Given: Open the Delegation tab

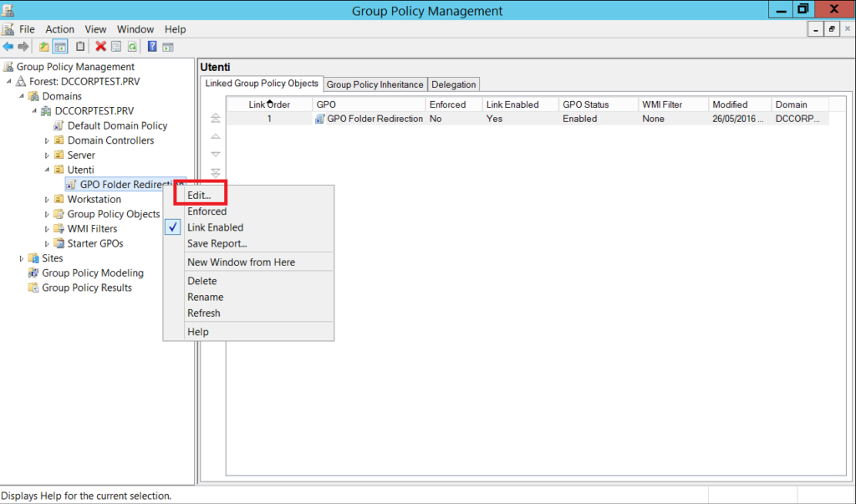Looking at the screenshot, I should pyautogui.click(x=453, y=84).
